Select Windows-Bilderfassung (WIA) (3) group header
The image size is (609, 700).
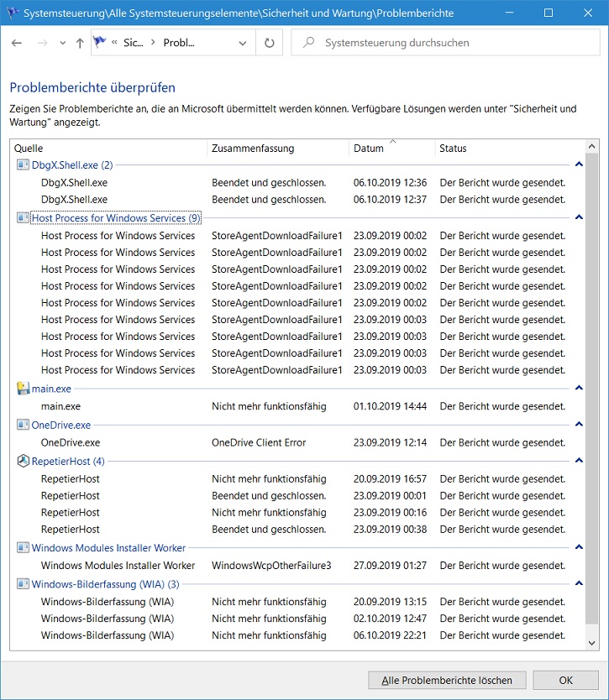tap(106, 584)
